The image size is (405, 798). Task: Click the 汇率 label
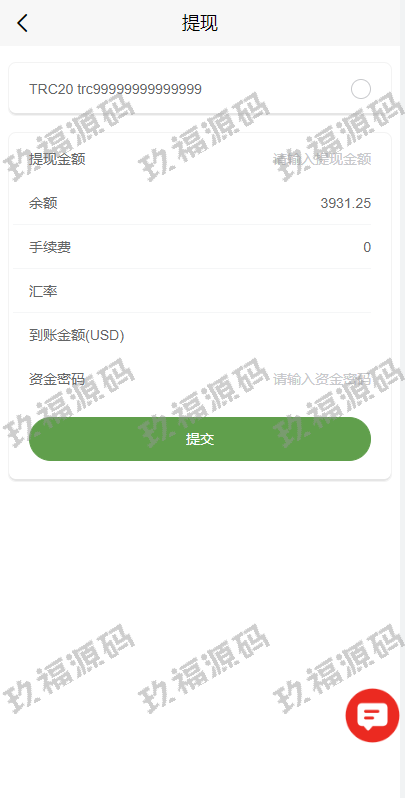(43, 292)
